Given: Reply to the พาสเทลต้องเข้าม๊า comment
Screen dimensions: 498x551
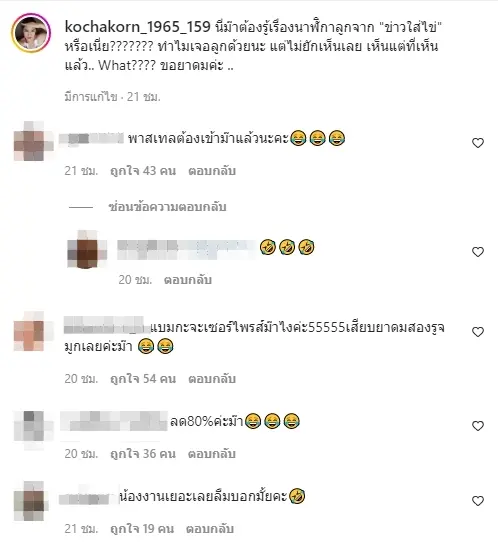Looking at the screenshot, I should (212, 171).
